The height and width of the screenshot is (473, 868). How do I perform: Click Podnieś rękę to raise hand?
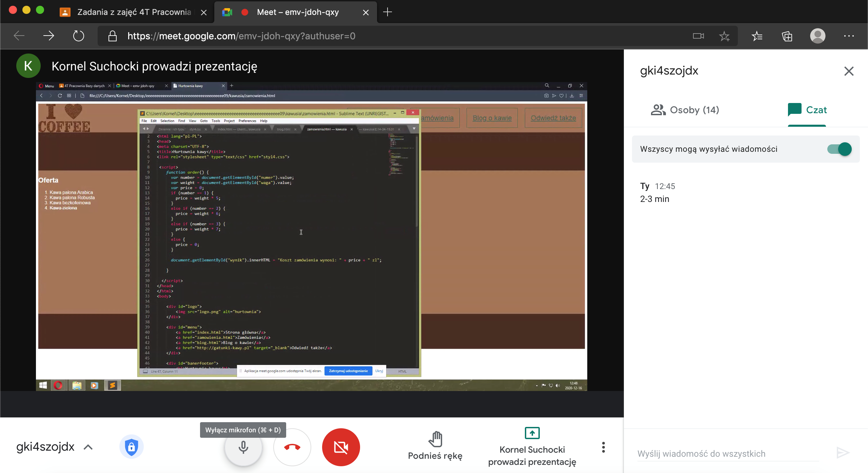[435, 446]
